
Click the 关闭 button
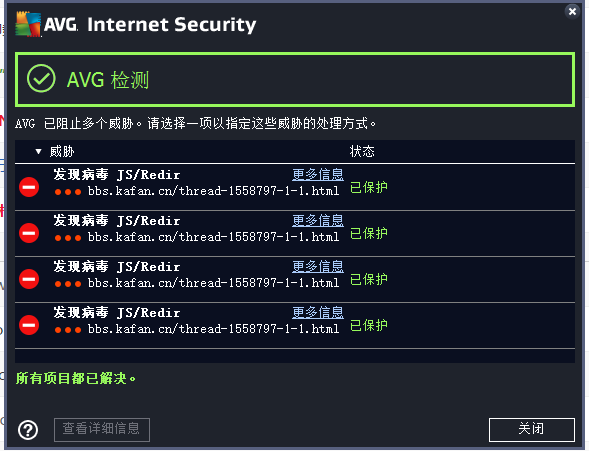click(x=532, y=429)
